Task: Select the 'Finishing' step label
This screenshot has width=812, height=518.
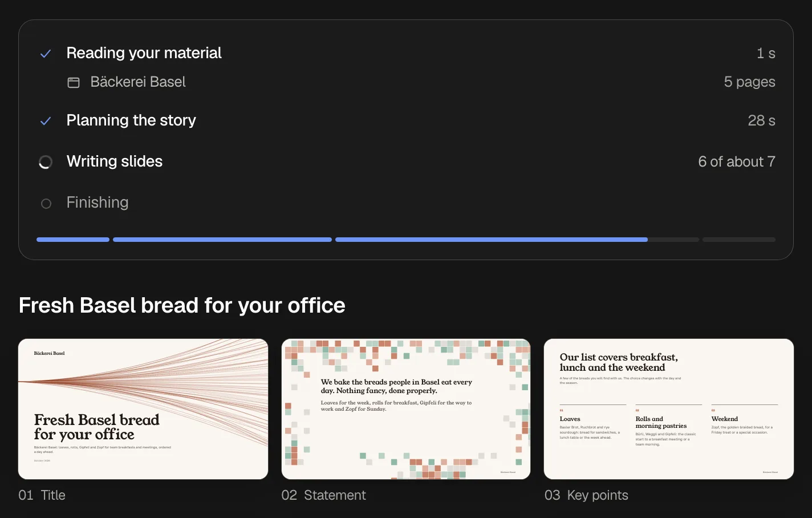Action: coord(98,203)
